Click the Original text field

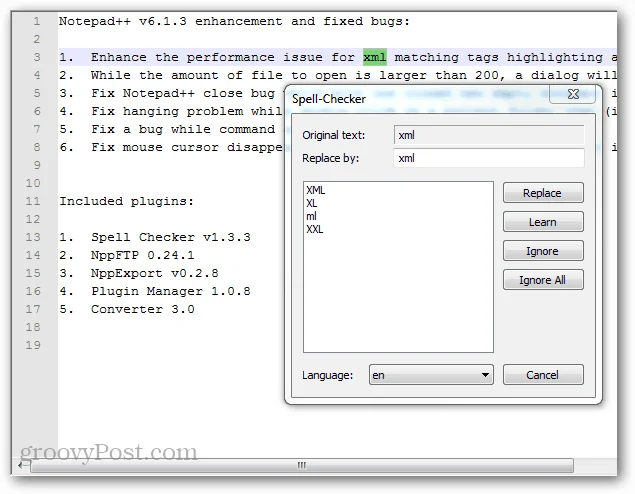click(488, 135)
